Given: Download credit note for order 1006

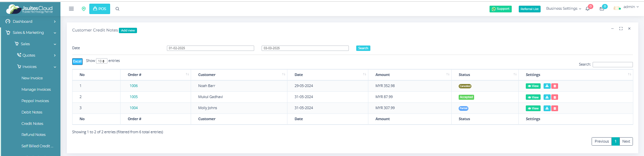Looking at the screenshot, I should [547, 86].
